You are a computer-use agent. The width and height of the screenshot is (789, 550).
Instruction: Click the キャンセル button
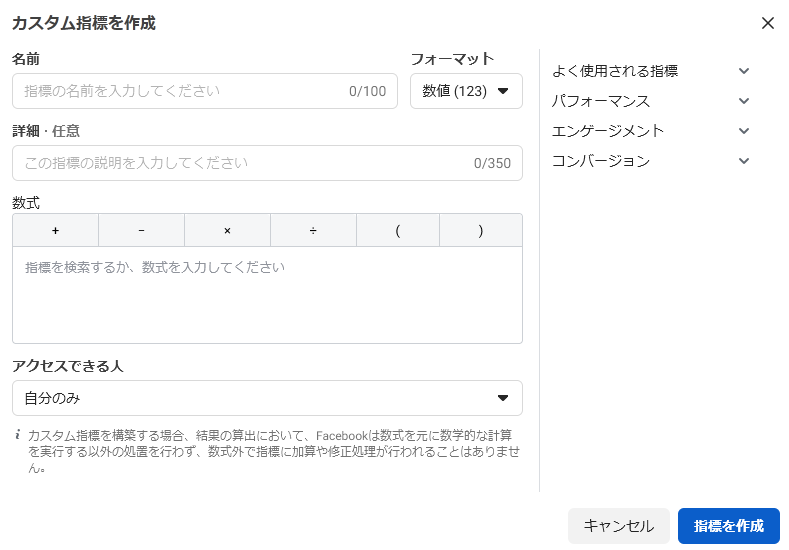618,526
